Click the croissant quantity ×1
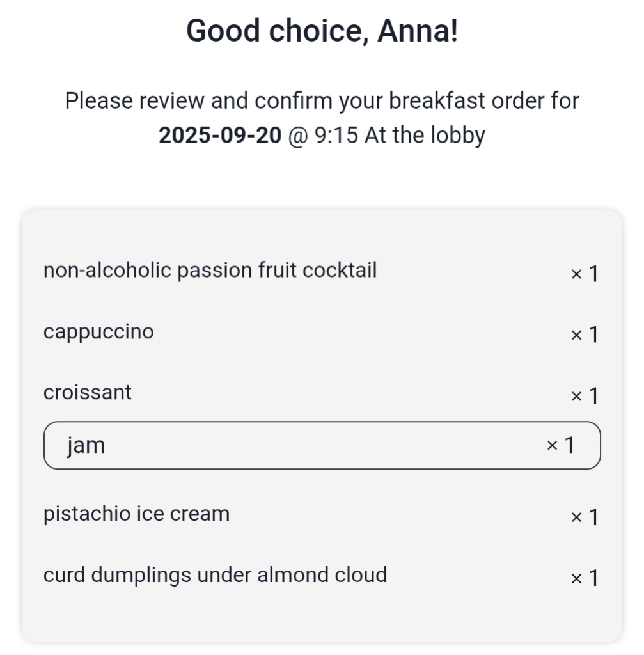 (585, 395)
